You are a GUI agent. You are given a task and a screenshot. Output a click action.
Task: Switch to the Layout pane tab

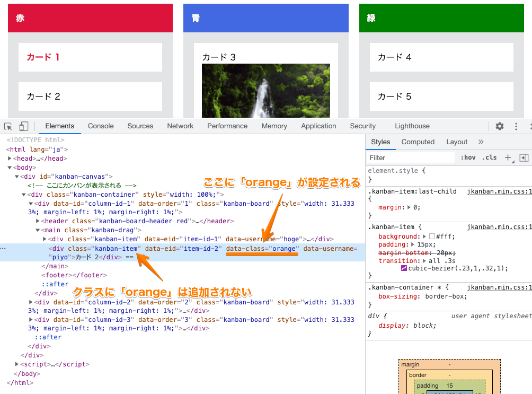[457, 142]
